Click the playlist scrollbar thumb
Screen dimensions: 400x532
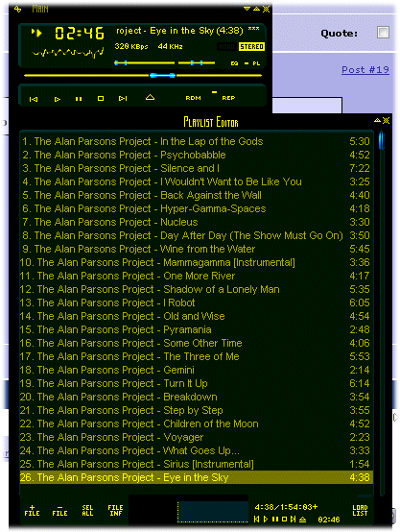click(x=382, y=140)
